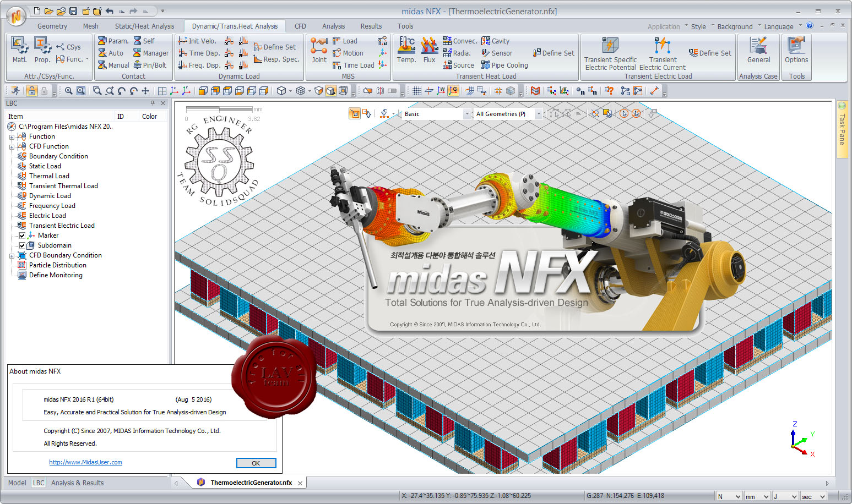
Task: Click Define Set in Dynamic Load
Action: point(274,47)
